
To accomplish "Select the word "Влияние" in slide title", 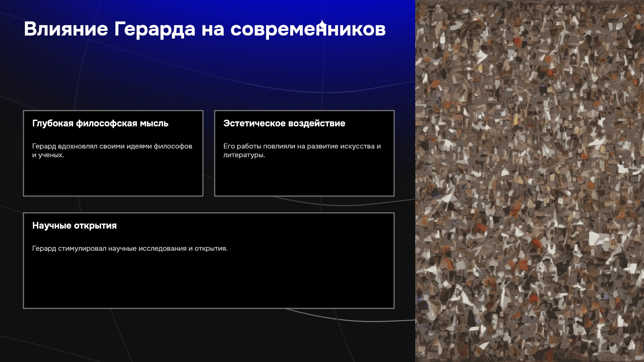I will (x=66, y=29).
